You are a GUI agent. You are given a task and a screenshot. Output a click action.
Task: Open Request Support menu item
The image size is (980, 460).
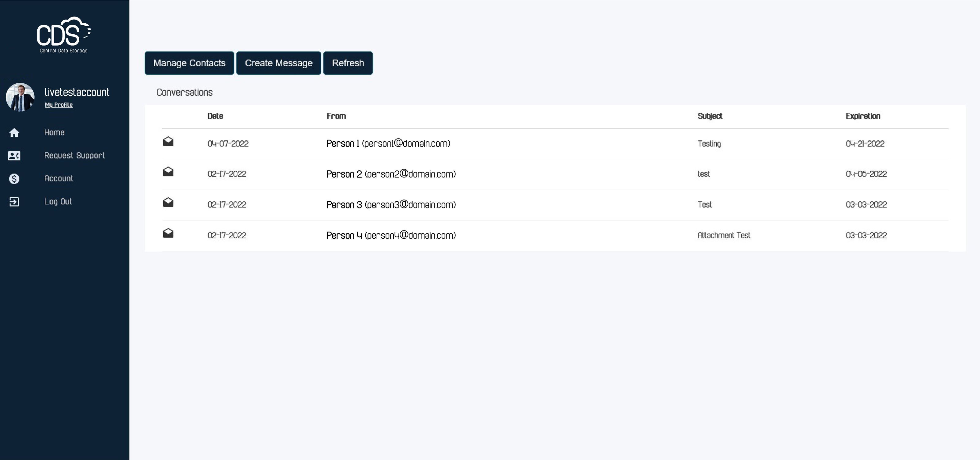point(74,155)
